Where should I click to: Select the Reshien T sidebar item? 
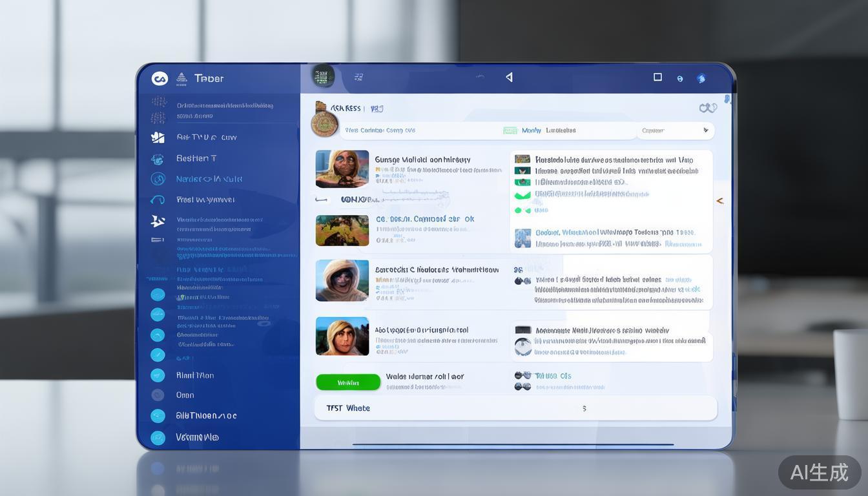[x=196, y=158]
